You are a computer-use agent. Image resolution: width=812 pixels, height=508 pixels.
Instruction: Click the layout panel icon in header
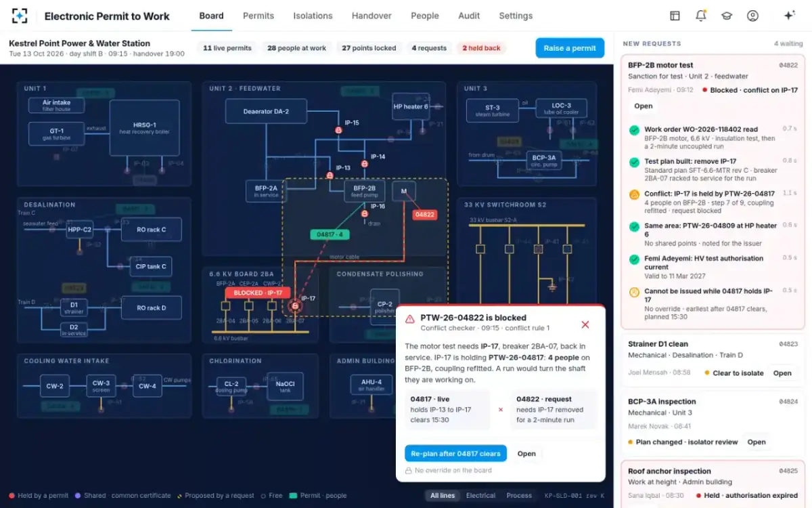675,16
